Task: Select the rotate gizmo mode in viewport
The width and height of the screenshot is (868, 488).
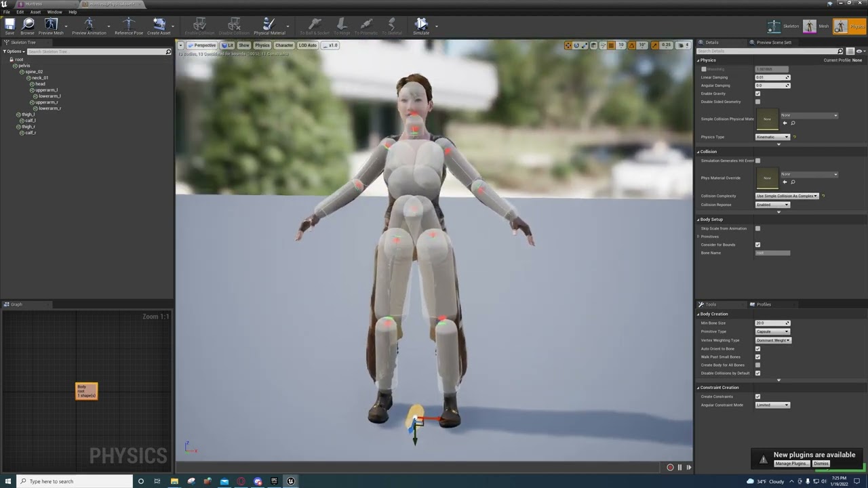Action: (x=576, y=45)
